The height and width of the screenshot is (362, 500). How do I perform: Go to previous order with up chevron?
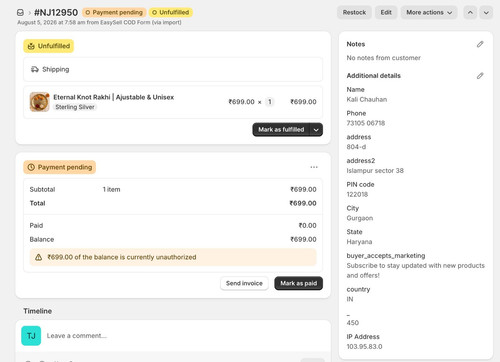[470, 13]
